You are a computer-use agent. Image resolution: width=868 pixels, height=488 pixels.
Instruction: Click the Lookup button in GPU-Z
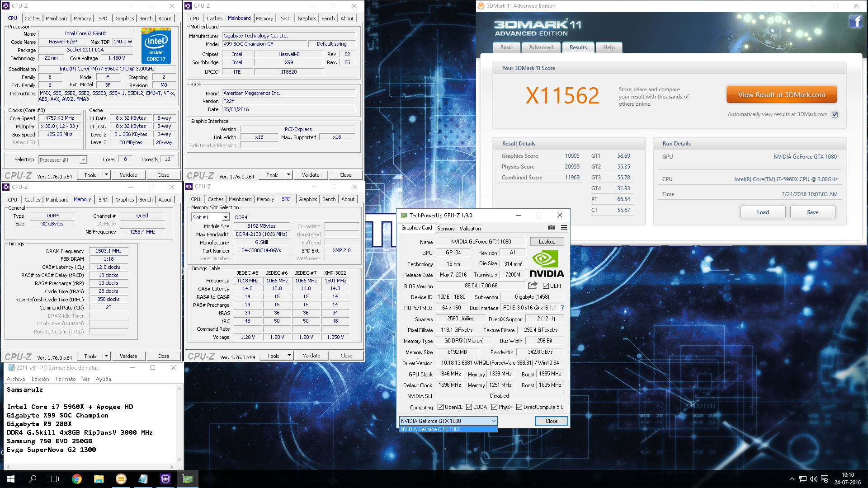547,242
